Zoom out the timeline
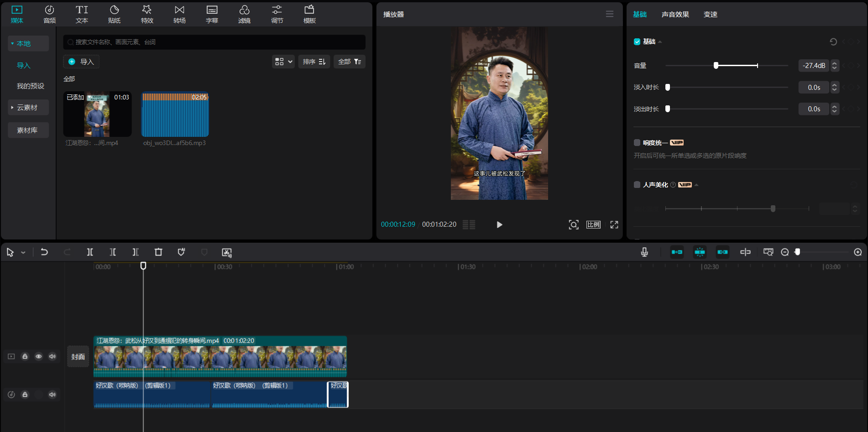 click(785, 252)
